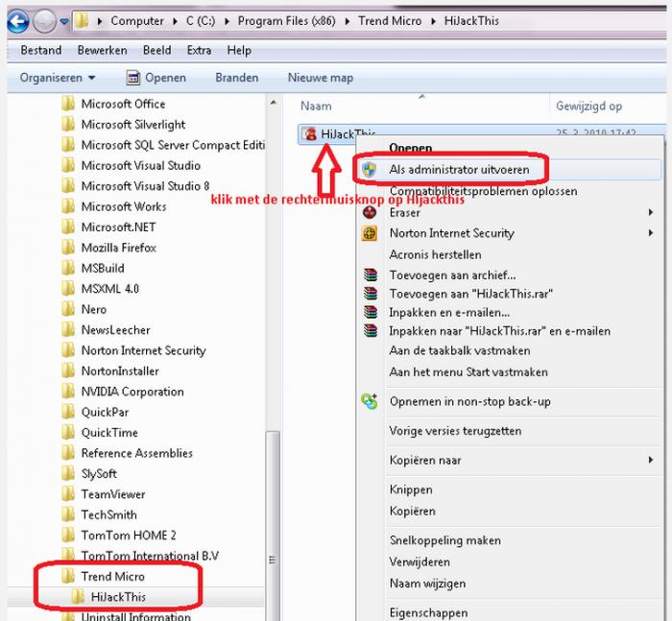Click the non-stop back-up icon
Image resolution: width=672 pixels, height=621 pixels.
[x=370, y=401]
